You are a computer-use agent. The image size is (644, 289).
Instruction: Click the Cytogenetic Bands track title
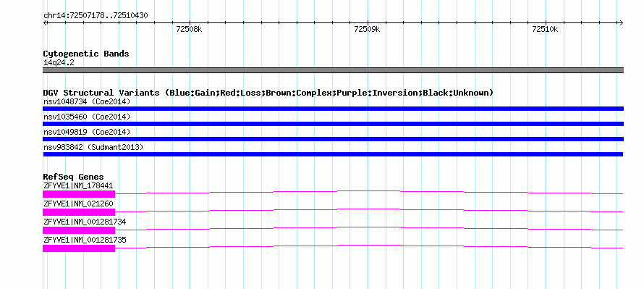coord(86,54)
